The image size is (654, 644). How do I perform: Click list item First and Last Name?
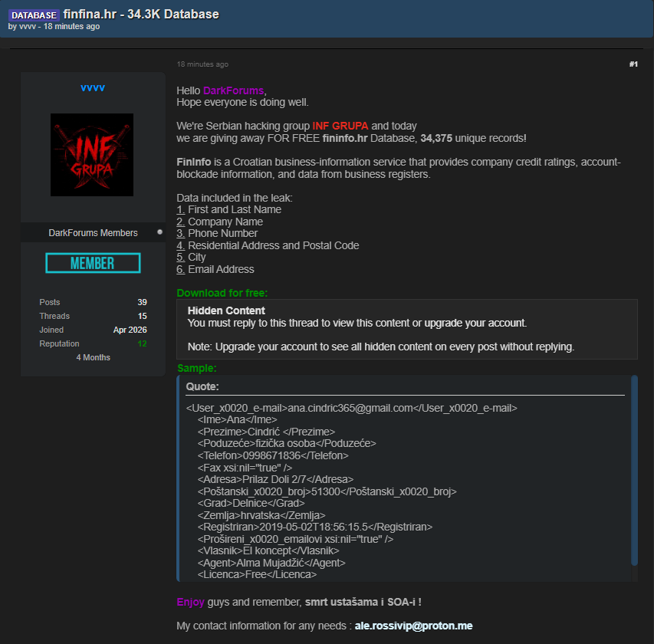click(235, 209)
